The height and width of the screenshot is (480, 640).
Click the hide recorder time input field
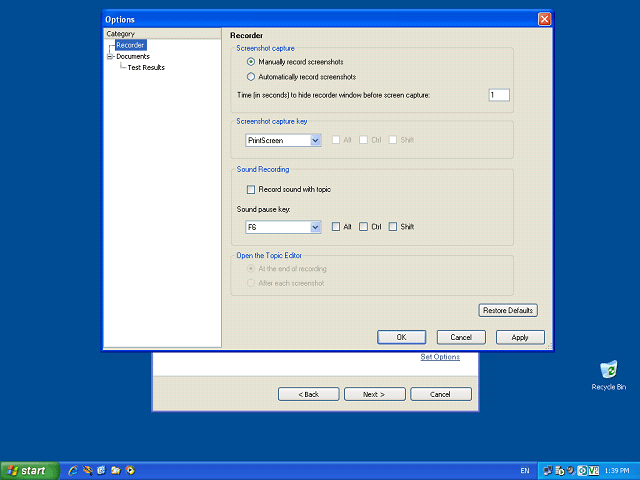pyautogui.click(x=499, y=95)
